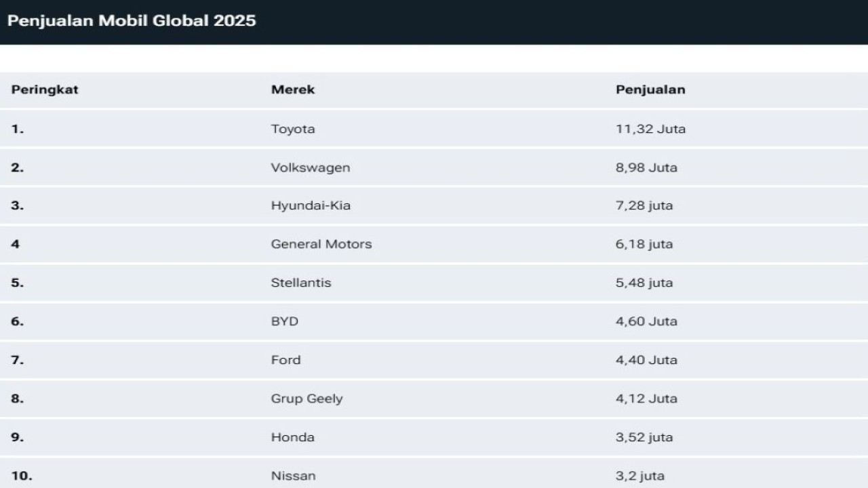The height and width of the screenshot is (488, 868).
Task: Select the General Motors cell
Action: pyautogui.click(x=321, y=244)
